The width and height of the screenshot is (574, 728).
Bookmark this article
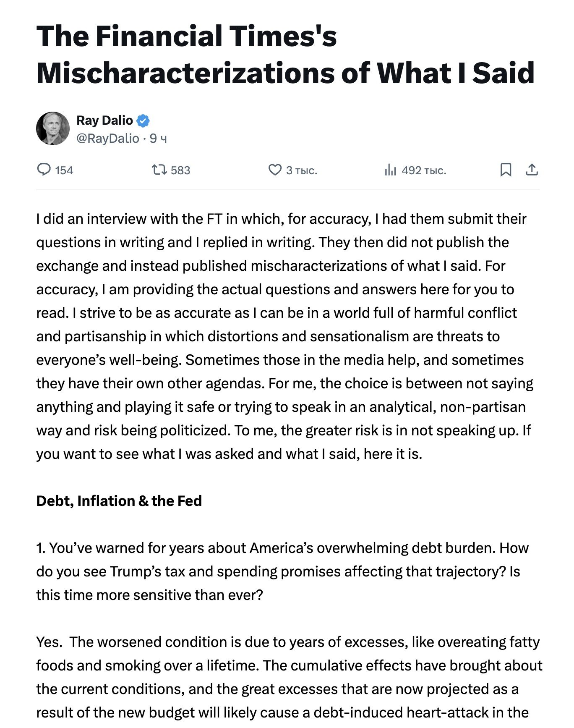pos(506,170)
